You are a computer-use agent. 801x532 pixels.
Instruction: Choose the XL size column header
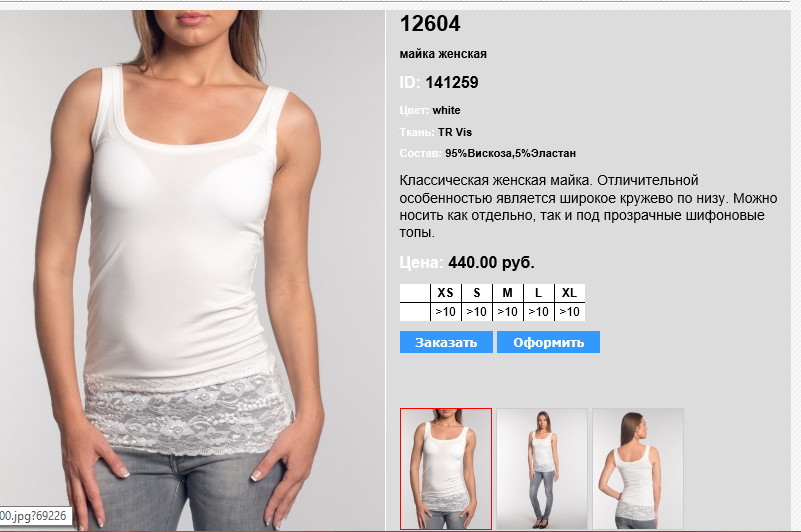coord(569,293)
